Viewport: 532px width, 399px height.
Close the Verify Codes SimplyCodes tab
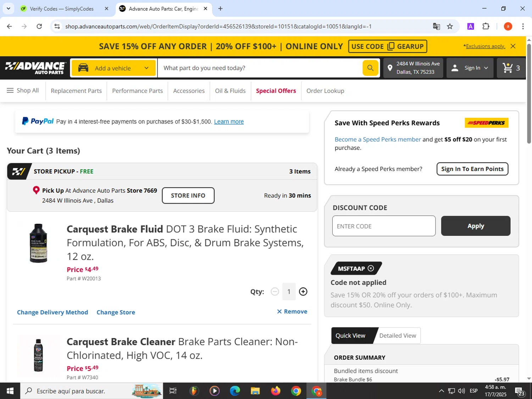pyautogui.click(x=106, y=9)
